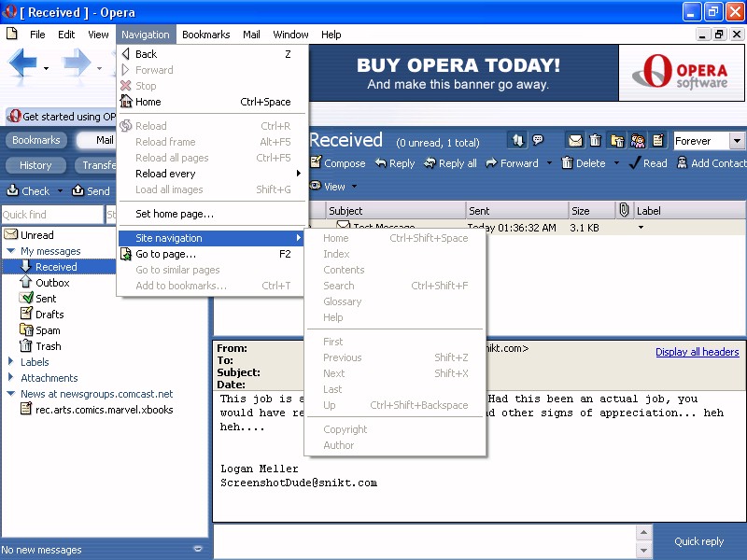This screenshot has width=747, height=560.
Task: Click the attachment paperclip column header
Action: pos(625,211)
